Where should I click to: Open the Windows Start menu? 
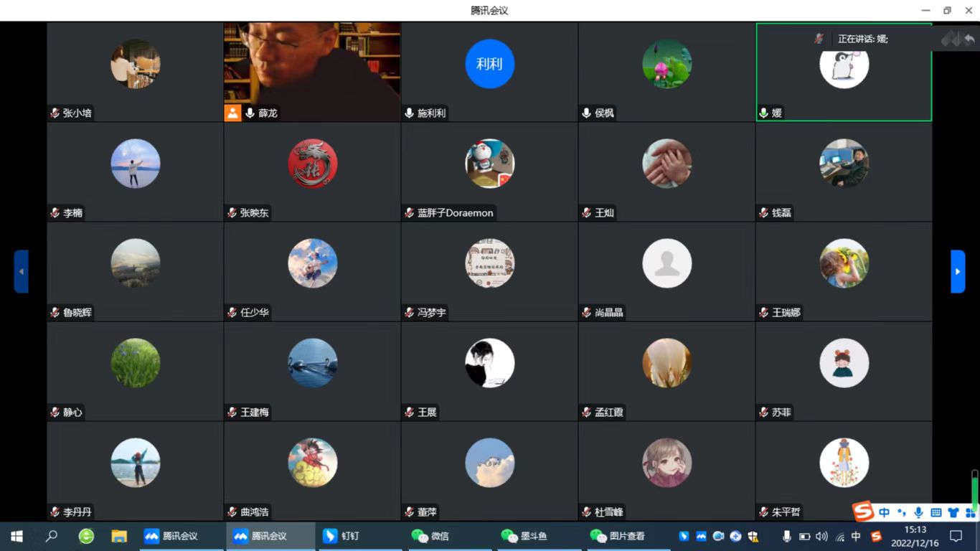point(17,536)
